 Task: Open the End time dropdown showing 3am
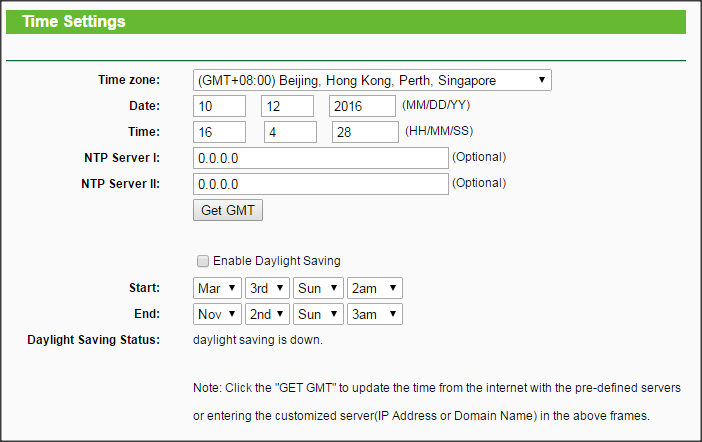click(375, 314)
